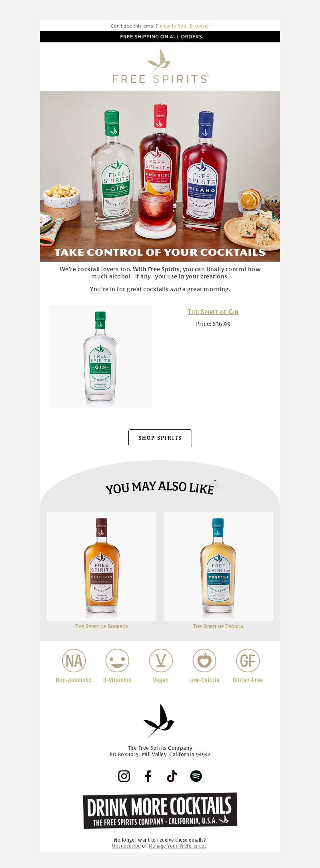
Task: Open the Facebook social icon
Action: coord(148,776)
